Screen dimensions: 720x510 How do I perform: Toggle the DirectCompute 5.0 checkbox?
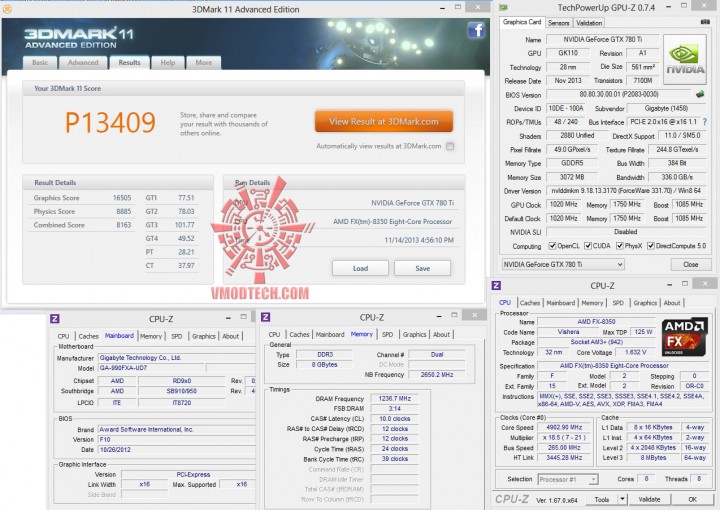tap(651, 246)
